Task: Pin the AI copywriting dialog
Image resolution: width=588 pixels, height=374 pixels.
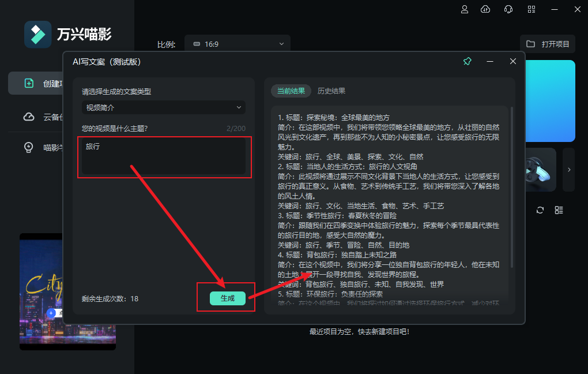Action: (467, 61)
